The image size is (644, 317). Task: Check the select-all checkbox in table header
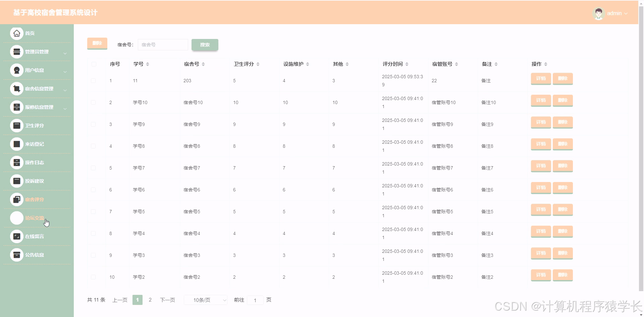94,64
